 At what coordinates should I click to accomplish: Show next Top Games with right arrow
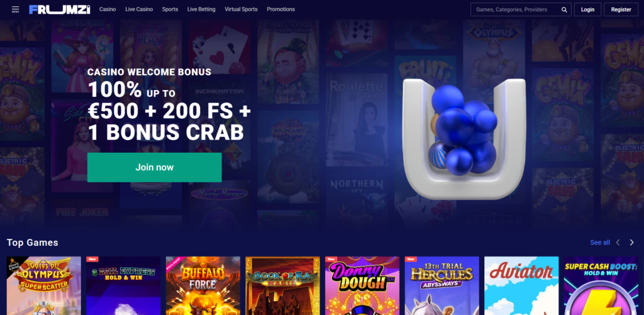point(631,242)
